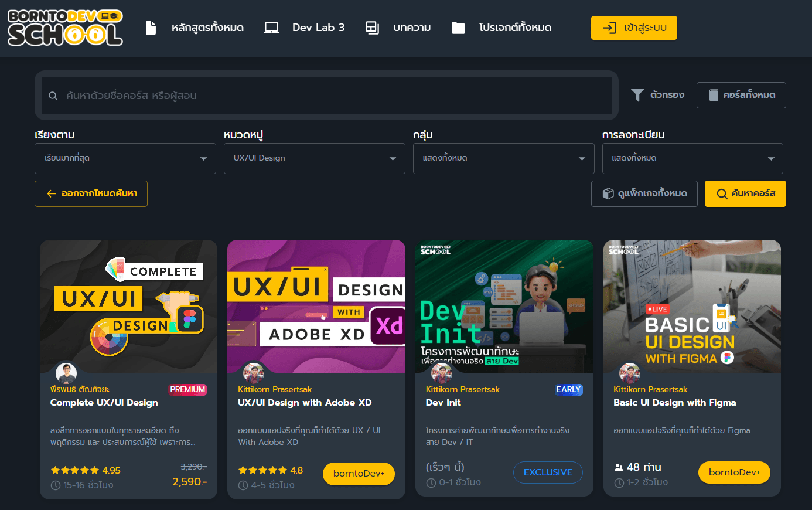Expand the กลุ่ม dropdown

click(504, 158)
